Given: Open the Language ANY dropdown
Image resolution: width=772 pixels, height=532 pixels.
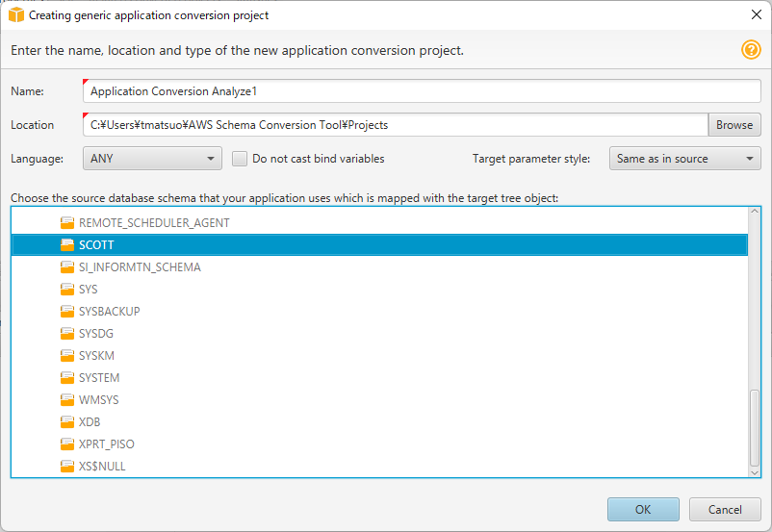Looking at the screenshot, I should click(x=153, y=159).
